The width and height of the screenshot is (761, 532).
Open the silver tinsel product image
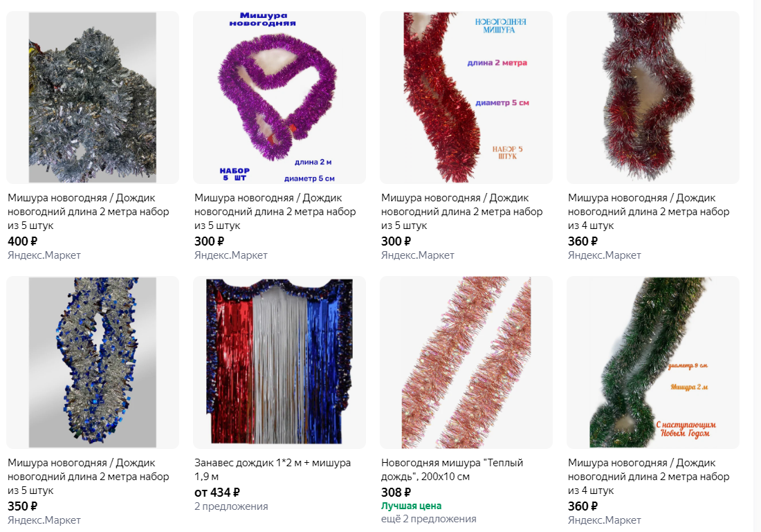93,98
